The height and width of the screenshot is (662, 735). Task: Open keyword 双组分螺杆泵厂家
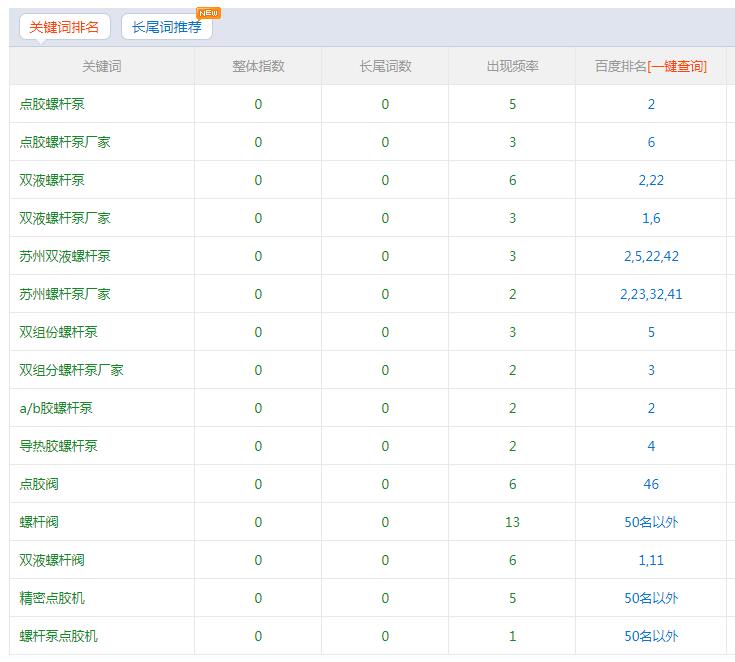click(71, 370)
